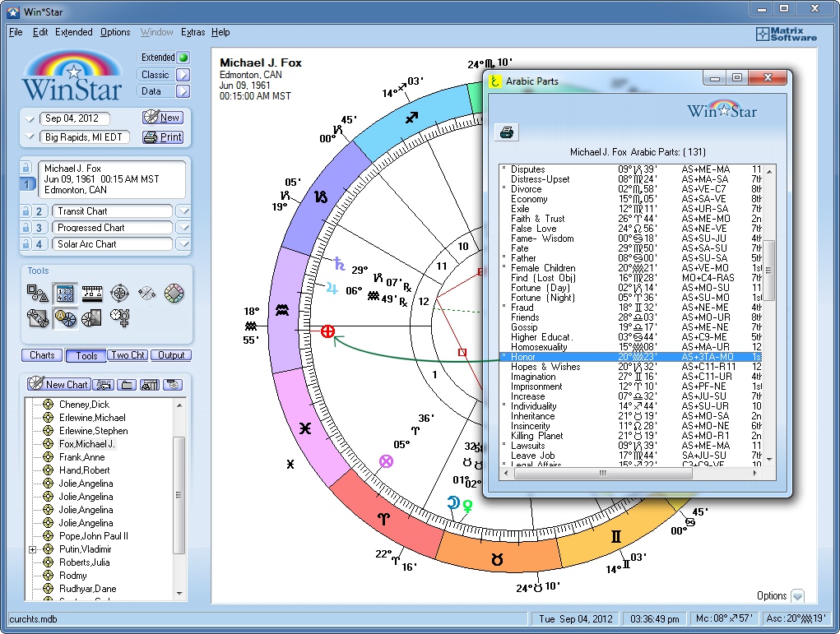840x634 pixels.
Task: Click the two wheels diagonal tool icon
Action: coord(38,318)
